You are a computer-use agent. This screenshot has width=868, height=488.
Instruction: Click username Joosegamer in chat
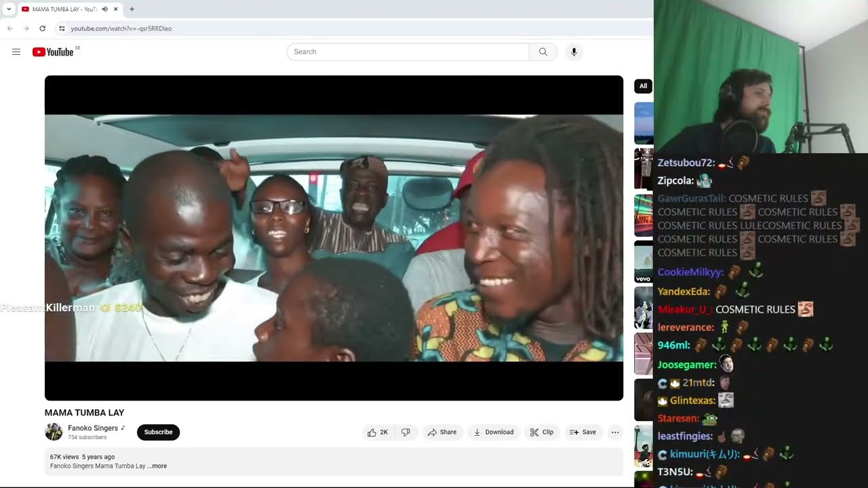point(687,365)
